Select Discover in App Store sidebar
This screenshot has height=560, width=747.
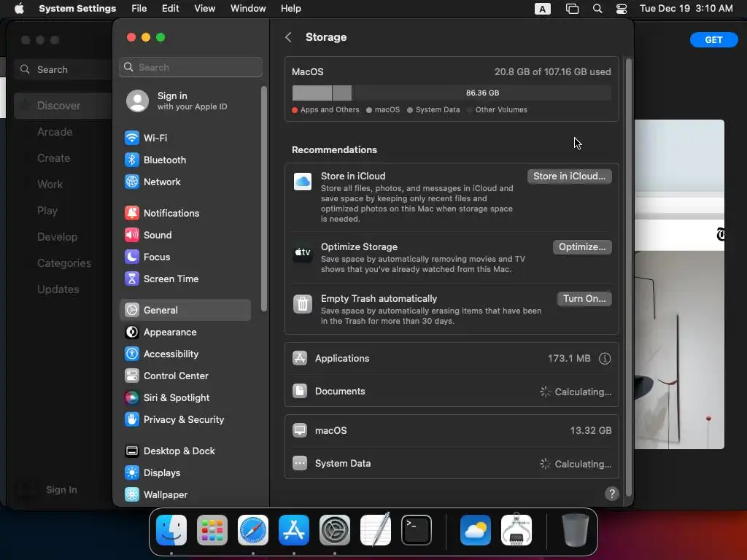coord(63,106)
